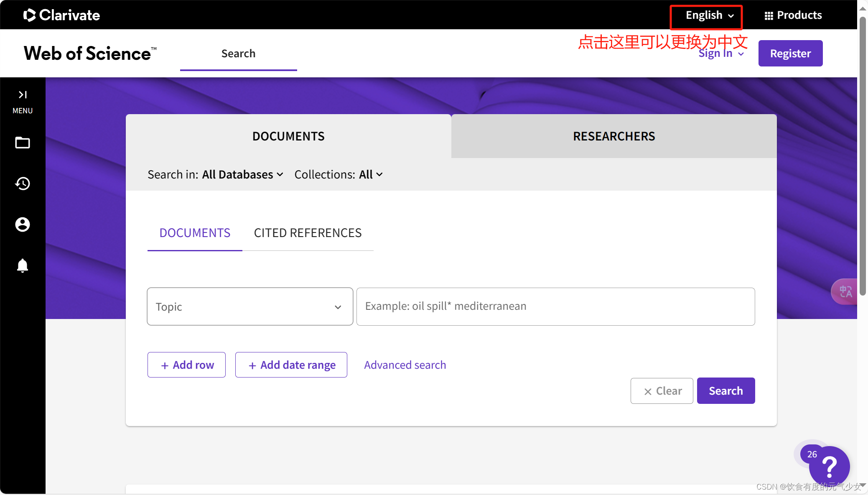The width and height of the screenshot is (868, 495).
Task: Click the Clear button
Action: pos(662,391)
